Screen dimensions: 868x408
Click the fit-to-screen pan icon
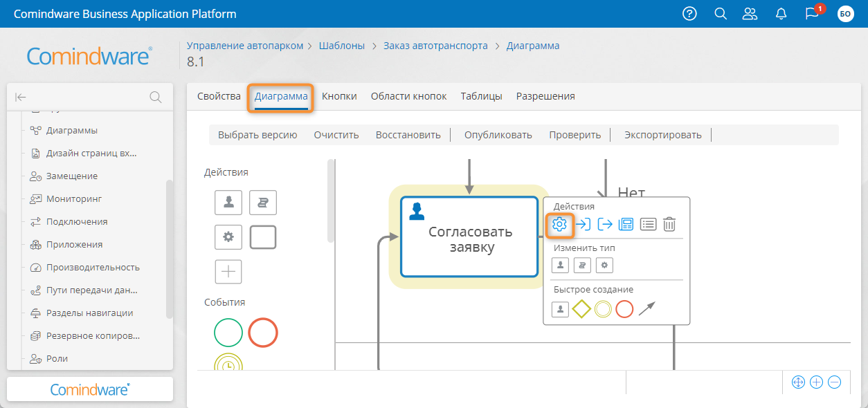[x=798, y=382]
